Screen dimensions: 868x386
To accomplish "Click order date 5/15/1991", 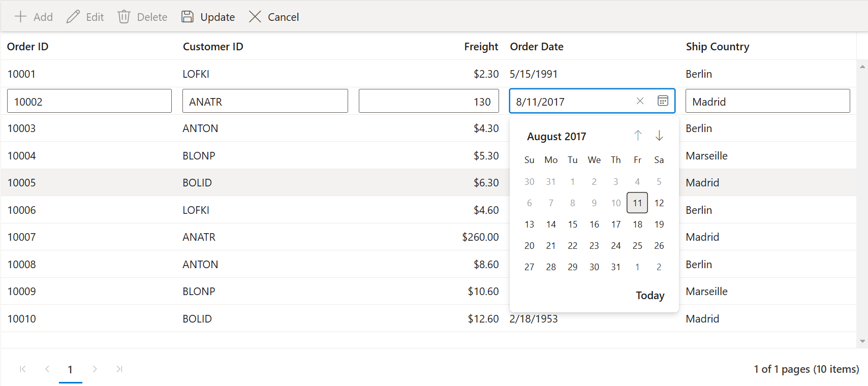I will (534, 74).
